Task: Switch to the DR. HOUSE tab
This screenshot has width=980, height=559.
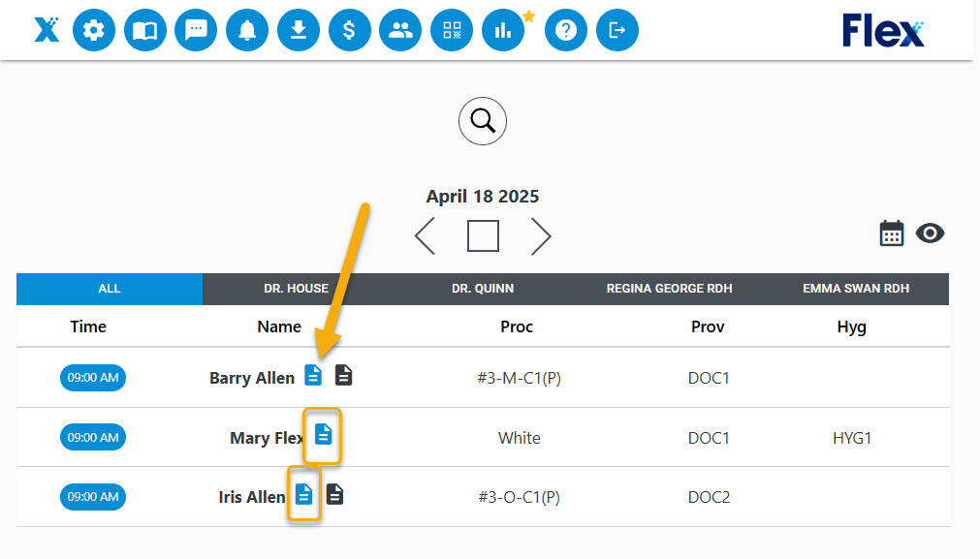Action: (296, 289)
